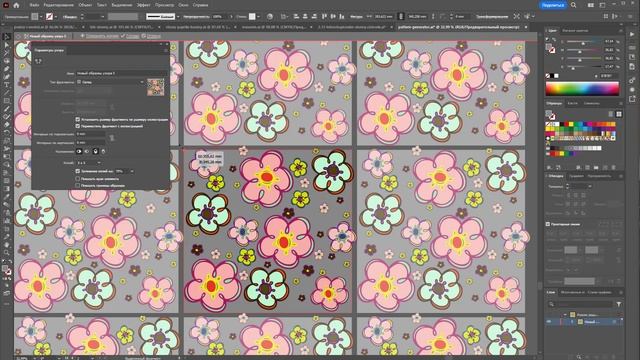The height and width of the screenshot is (360, 640).
Task: Open the Pattern Options panel menu icon
Action: tap(166, 50)
